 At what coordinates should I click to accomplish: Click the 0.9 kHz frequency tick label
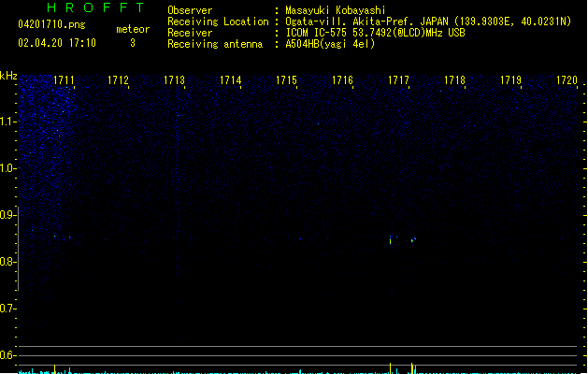7,215
